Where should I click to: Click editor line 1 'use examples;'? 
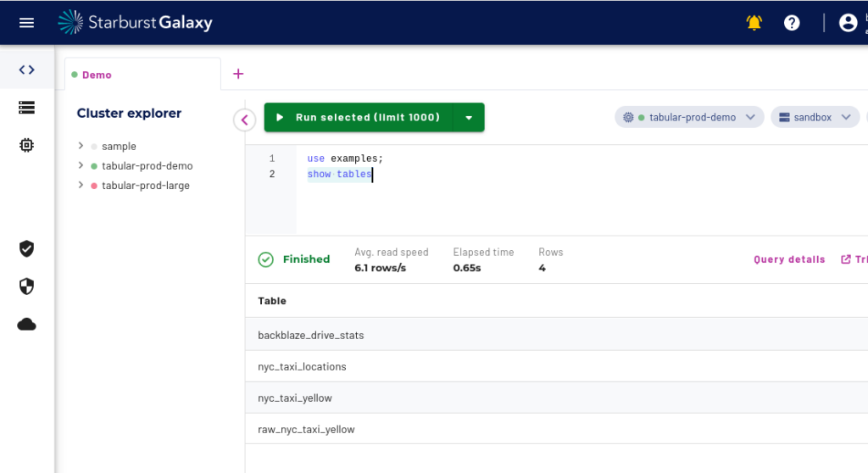pos(345,159)
